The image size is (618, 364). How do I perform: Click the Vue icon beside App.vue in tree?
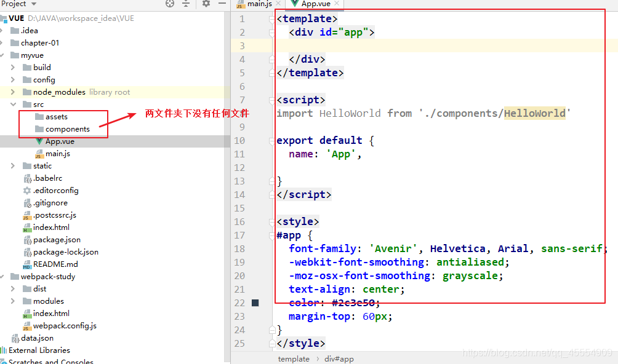point(39,141)
